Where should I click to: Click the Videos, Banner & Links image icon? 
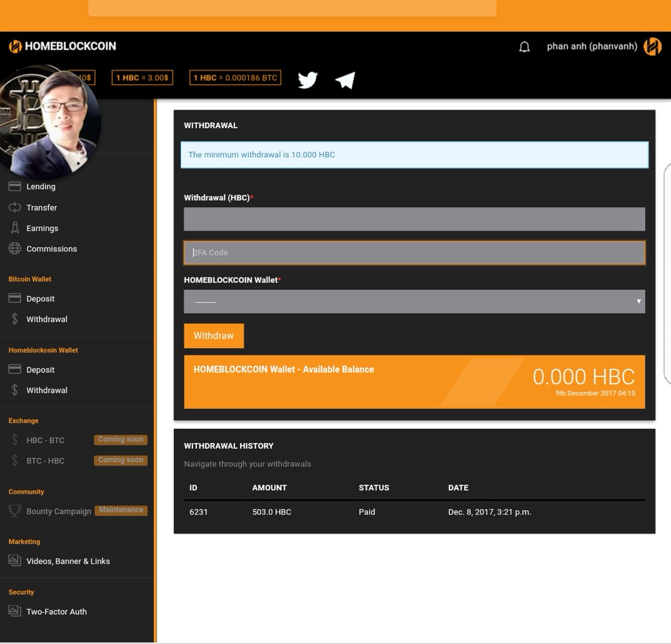15,561
